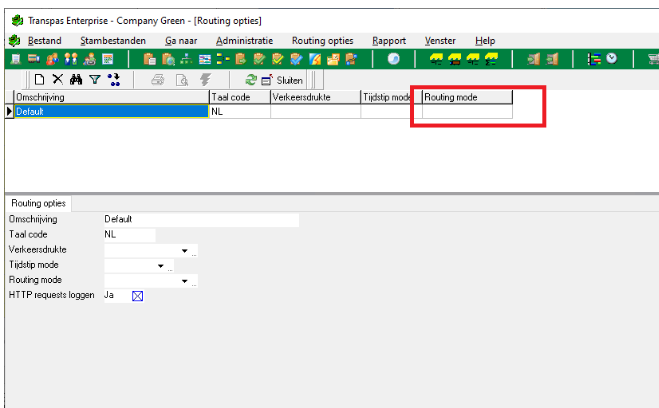Open the Tijdstip mode dropdown

coord(160,266)
